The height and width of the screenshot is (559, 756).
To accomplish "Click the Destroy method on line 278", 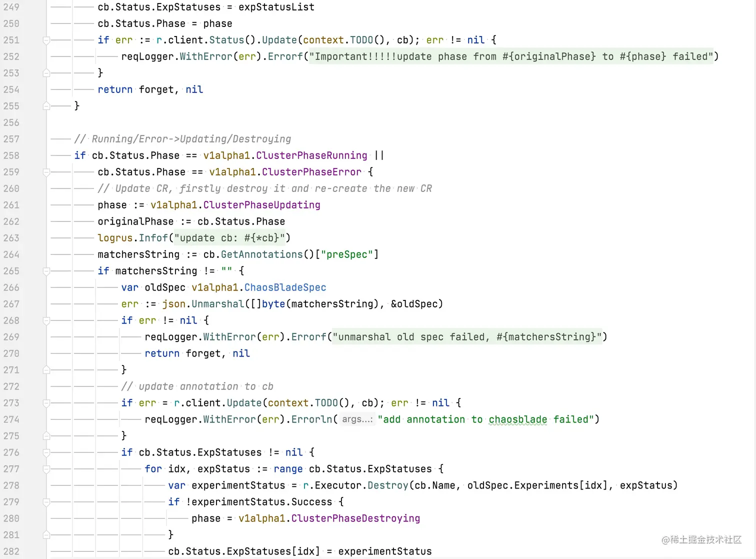I will 388,485.
